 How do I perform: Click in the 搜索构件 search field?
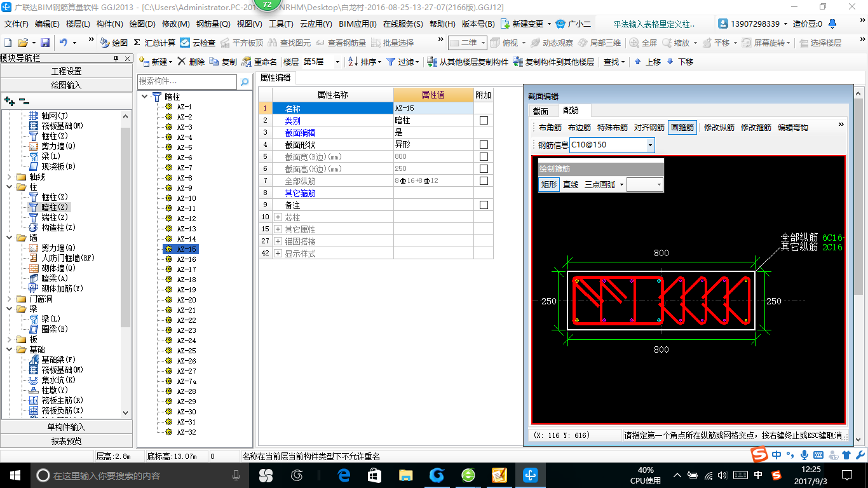point(187,82)
